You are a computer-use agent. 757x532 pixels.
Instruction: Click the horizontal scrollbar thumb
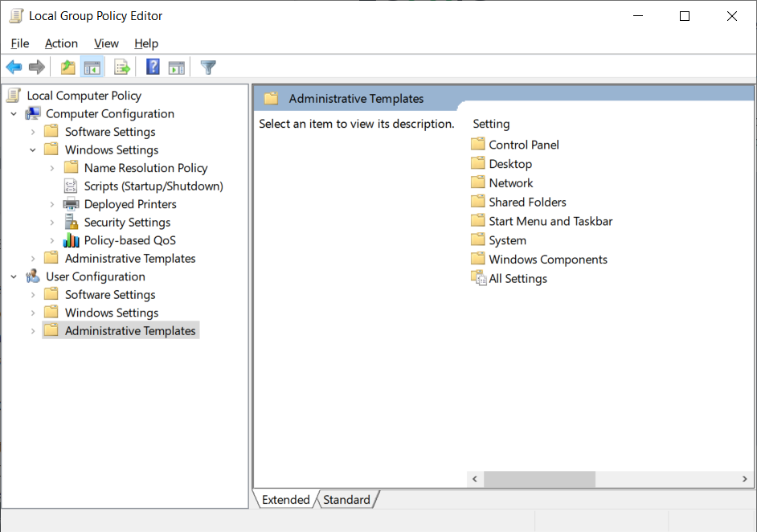point(539,479)
